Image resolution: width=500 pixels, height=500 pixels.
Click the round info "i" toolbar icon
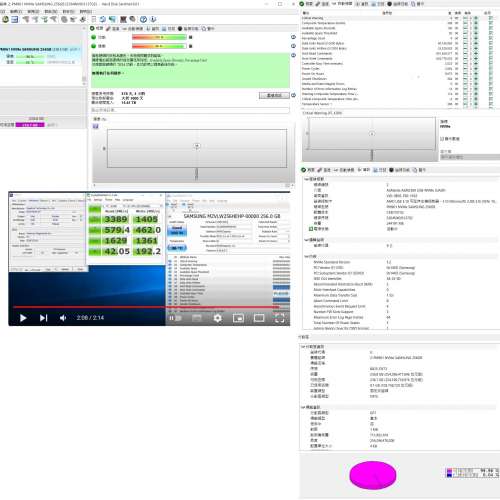tap(153, 19)
